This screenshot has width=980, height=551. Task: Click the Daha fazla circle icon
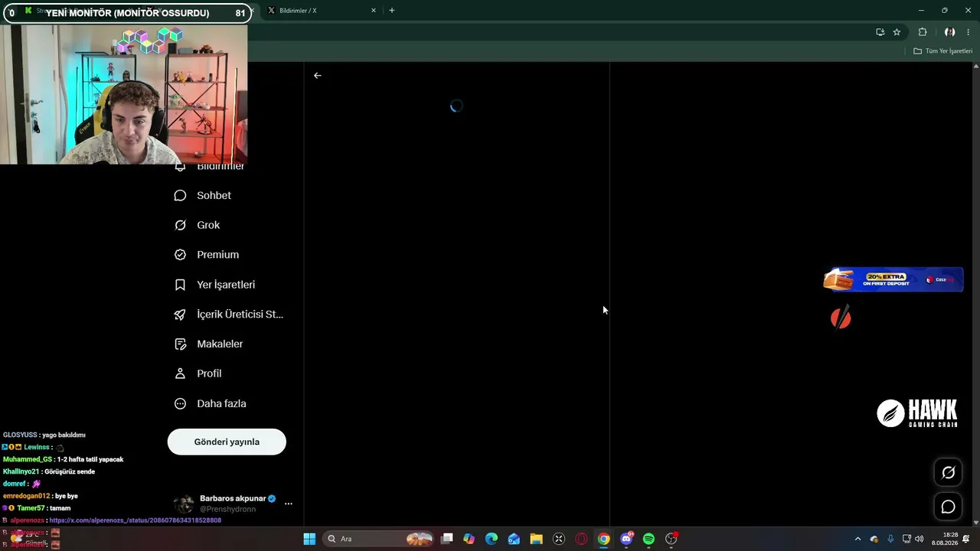click(180, 403)
